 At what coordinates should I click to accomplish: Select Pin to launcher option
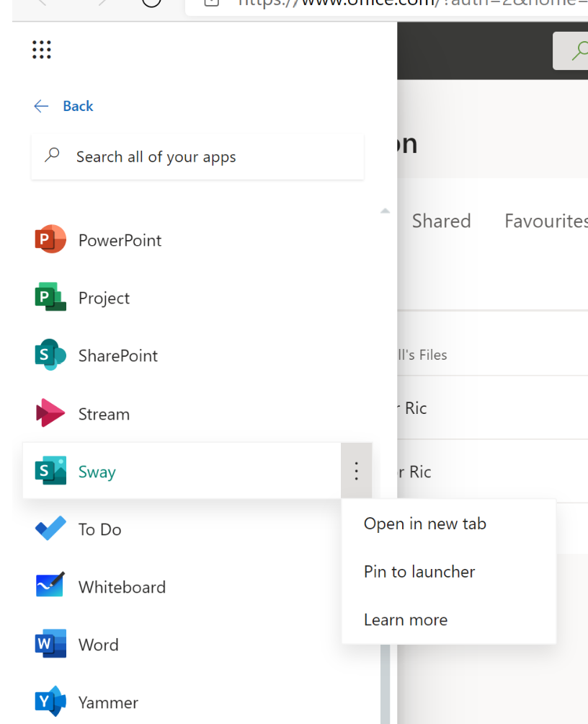coord(419,572)
